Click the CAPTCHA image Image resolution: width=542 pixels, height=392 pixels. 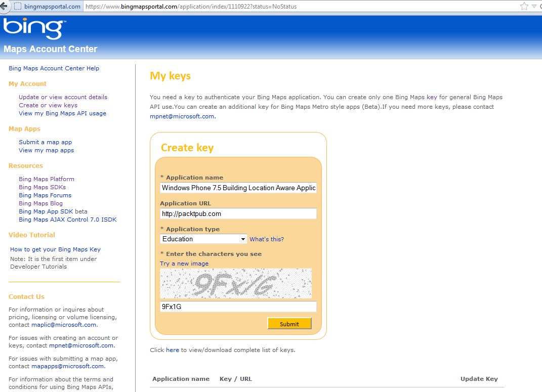click(236, 284)
